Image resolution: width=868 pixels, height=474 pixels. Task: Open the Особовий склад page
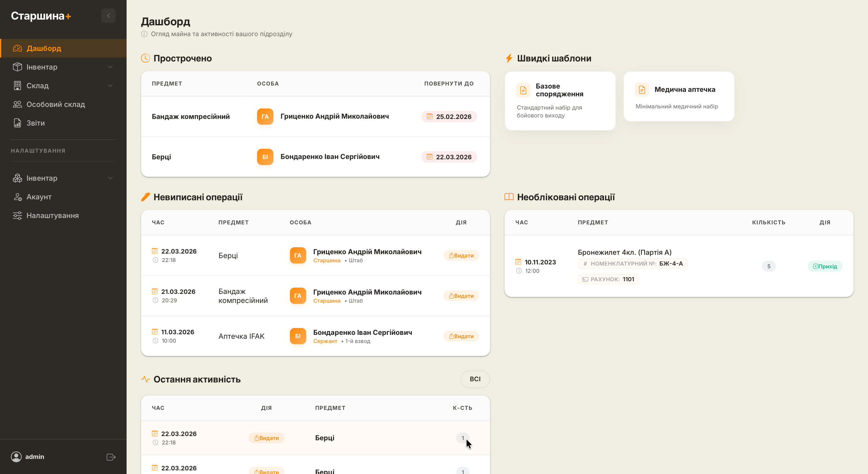55,104
